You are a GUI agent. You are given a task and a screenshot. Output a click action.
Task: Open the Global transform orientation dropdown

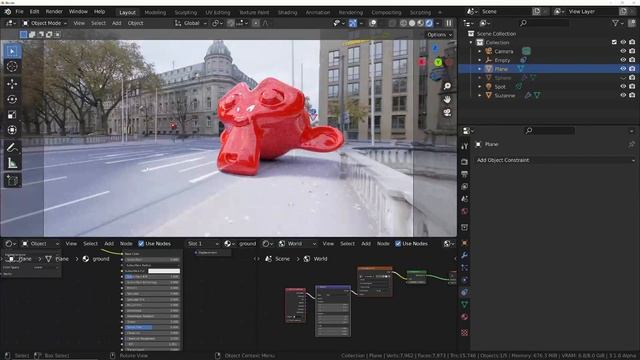point(191,23)
